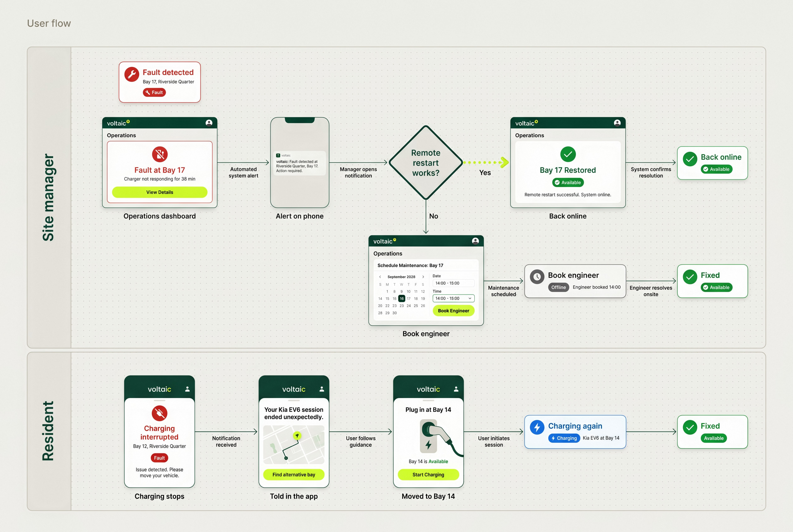Click the Date field showing 14:00 - 15:00
This screenshot has width=793, height=532.
(453, 283)
